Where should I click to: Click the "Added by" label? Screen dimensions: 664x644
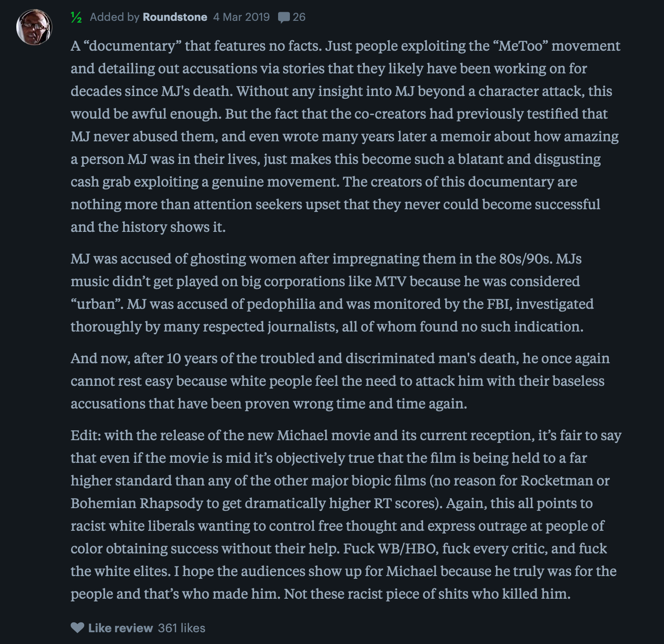115,17
